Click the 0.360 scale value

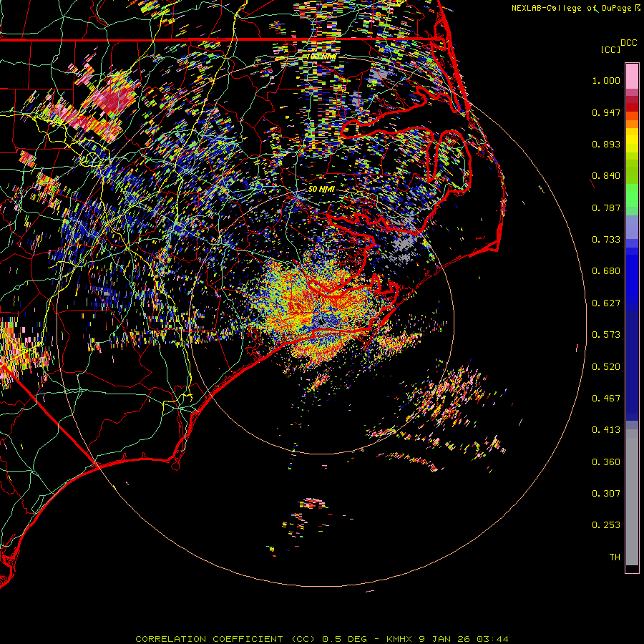606,462
